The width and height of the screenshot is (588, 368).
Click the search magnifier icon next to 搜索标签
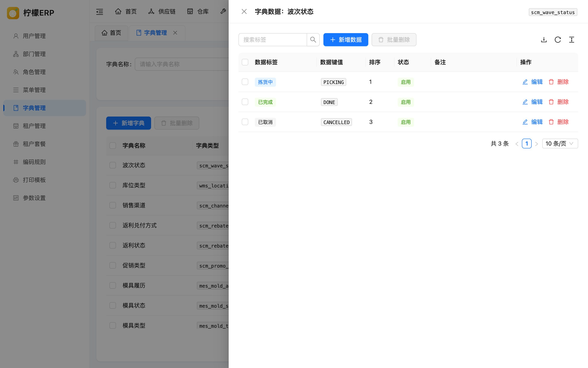[313, 40]
